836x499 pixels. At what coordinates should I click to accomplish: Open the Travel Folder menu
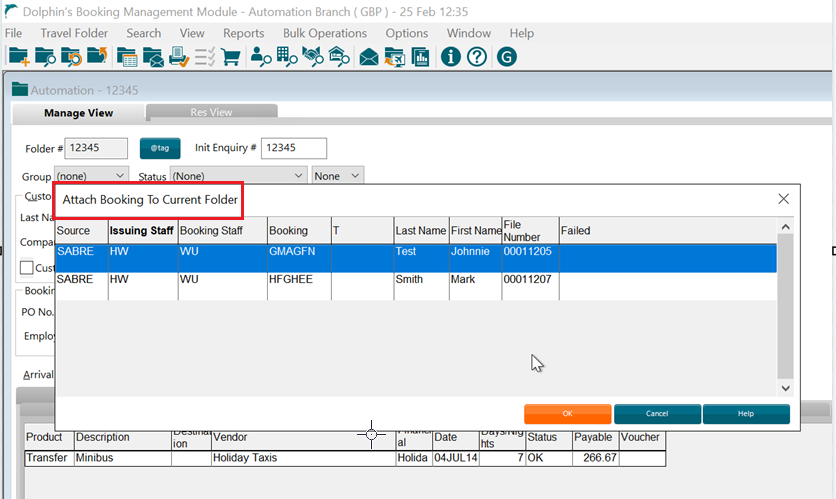click(x=74, y=33)
